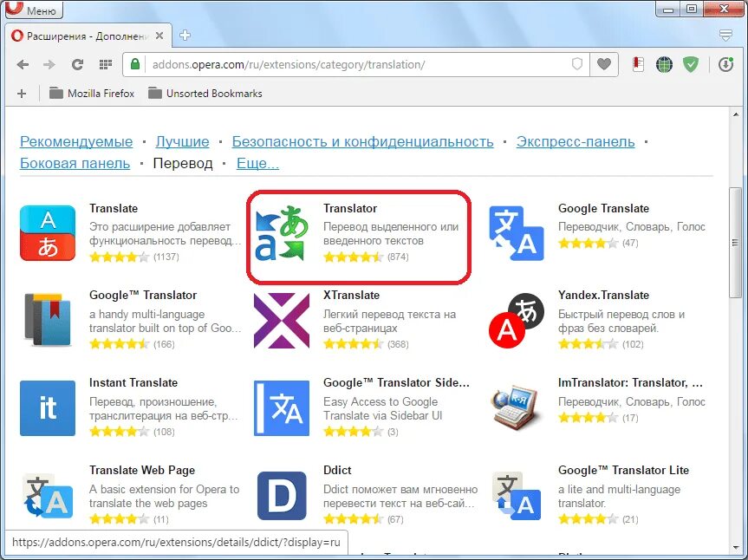Click the globe extension icon

(x=664, y=64)
